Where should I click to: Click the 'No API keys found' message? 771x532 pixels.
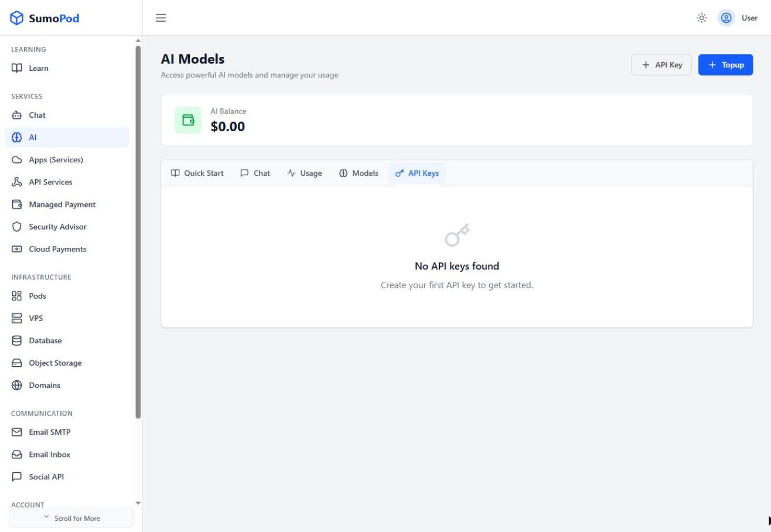click(x=457, y=266)
